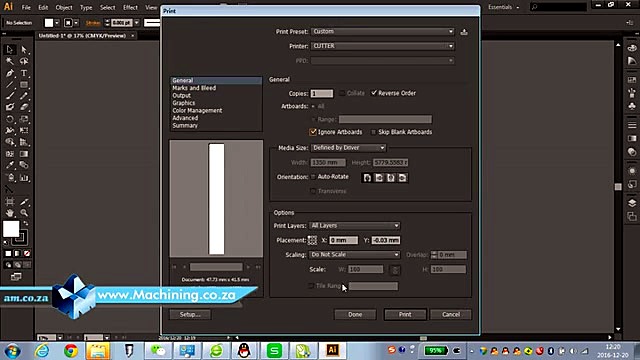Toggle the Transverse checkbox
The height and width of the screenshot is (360, 640).
point(313,191)
